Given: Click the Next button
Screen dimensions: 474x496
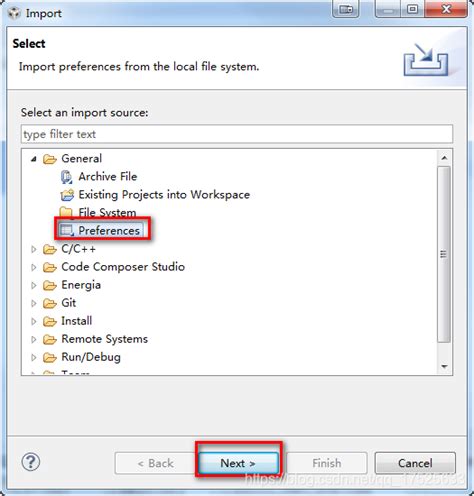Looking at the screenshot, I should click(x=238, y=463).
